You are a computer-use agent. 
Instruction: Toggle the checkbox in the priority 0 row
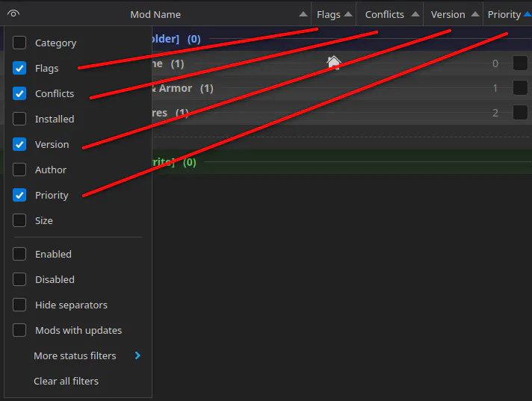click(520, 63)
